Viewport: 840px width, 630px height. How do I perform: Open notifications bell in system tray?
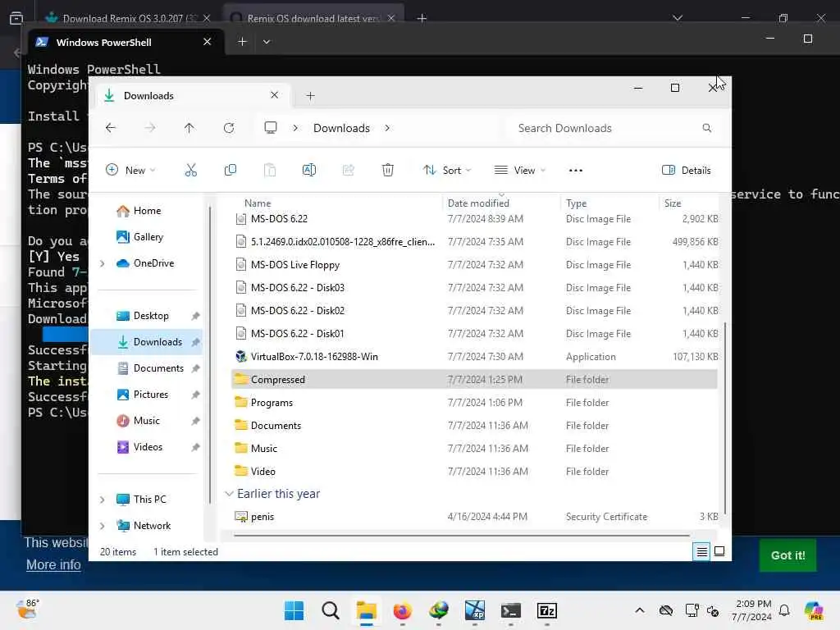coord(784,610)
